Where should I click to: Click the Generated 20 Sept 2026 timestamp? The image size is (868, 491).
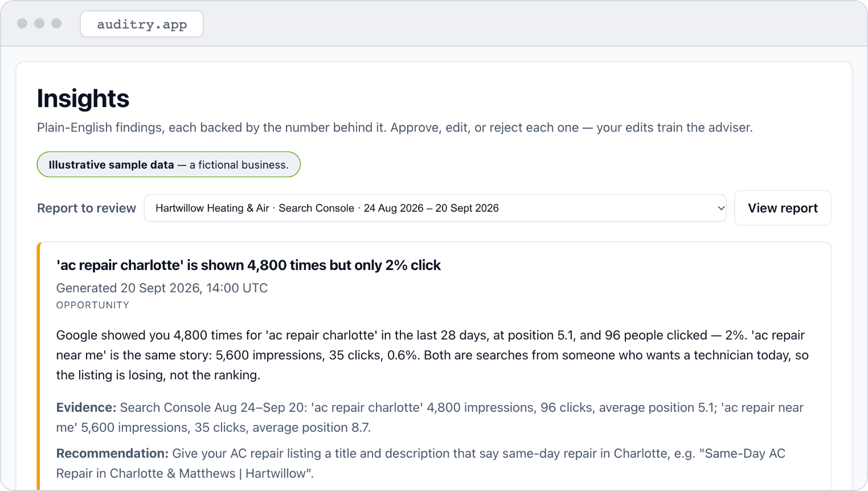[x=162, y=288]
